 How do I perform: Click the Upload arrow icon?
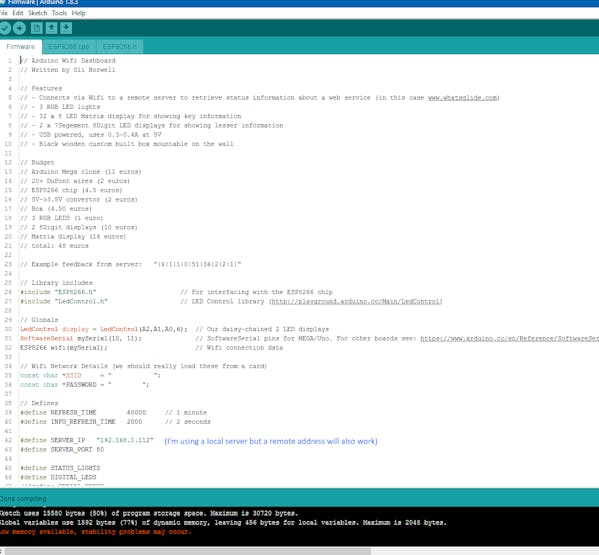19,28
